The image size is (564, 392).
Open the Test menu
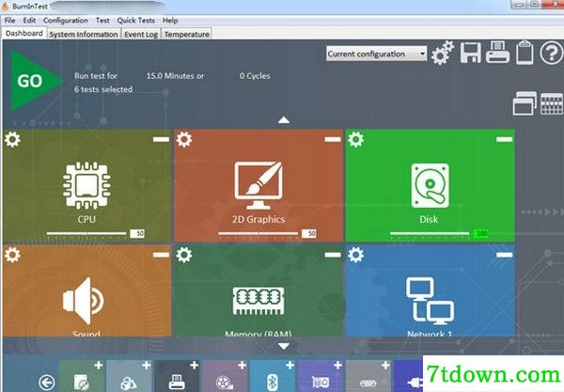point(102,21)
